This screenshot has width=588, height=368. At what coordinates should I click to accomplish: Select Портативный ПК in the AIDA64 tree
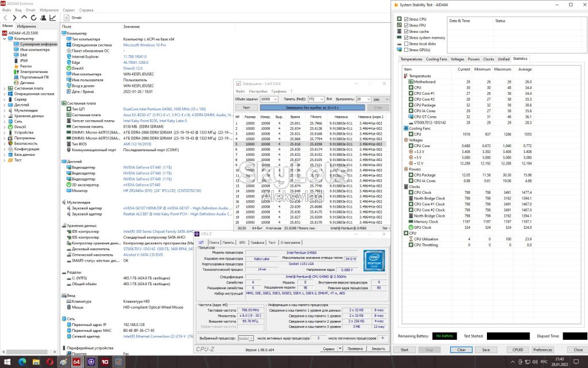(34, 77)
